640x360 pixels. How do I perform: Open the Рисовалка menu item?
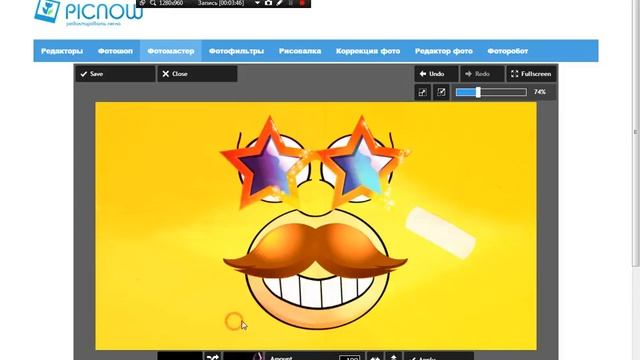(300, 51)
